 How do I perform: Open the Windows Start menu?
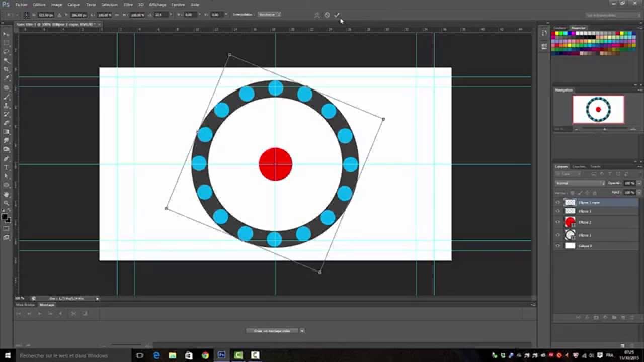[x=9, y=355]
